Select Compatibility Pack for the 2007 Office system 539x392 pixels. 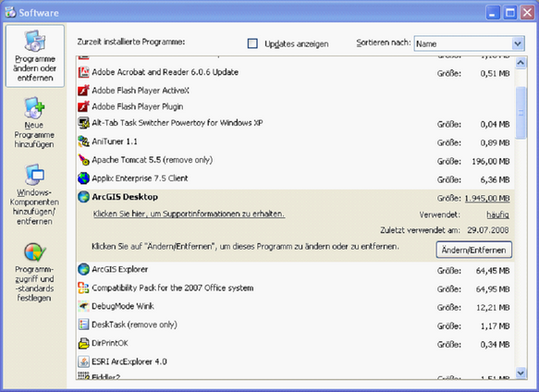(295, 288)
